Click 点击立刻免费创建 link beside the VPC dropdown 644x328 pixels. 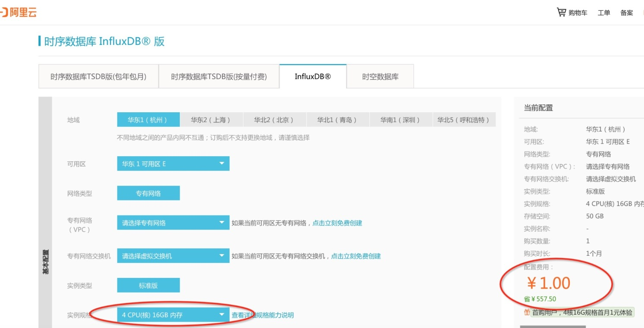tap(338, 223)
